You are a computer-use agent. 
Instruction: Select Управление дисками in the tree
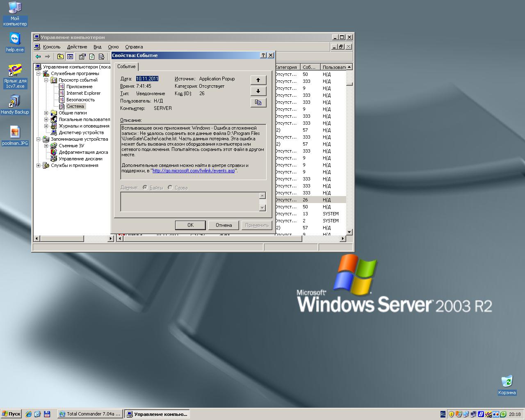[x=80, y=159]
